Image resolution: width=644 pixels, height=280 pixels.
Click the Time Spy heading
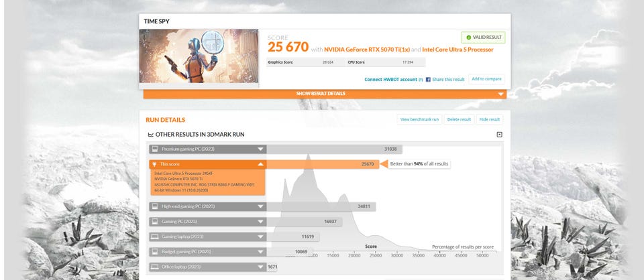pyautogui.click(x=156, y=21)
